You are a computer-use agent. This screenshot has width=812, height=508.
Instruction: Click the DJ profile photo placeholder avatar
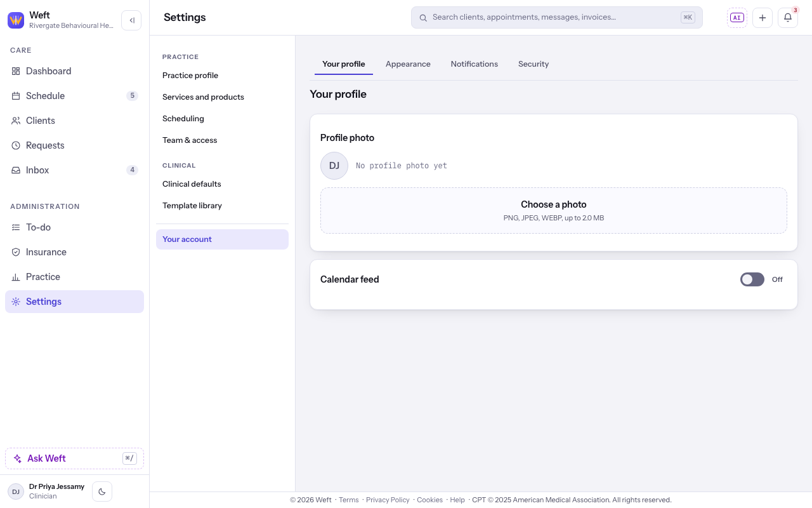(334, 166)
